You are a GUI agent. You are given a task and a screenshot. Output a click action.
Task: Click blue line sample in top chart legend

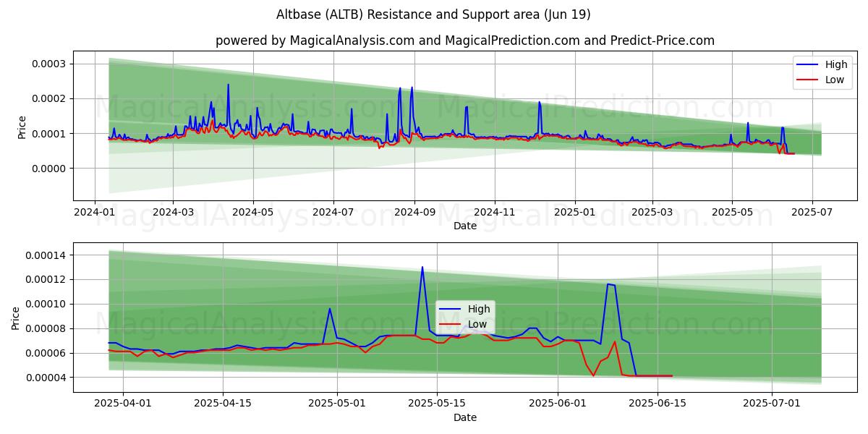coord(808,65)
